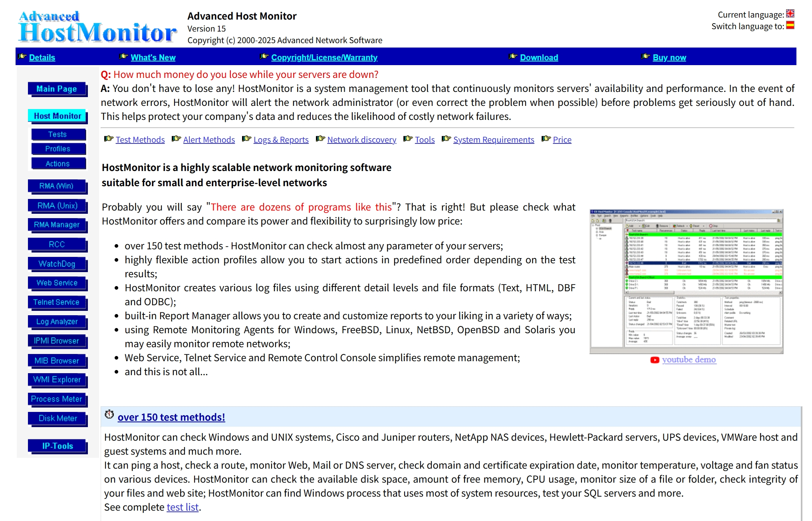The image size is (812, 521).
Task: Click the UK flag current language icon
Action: tap(790, 14)
